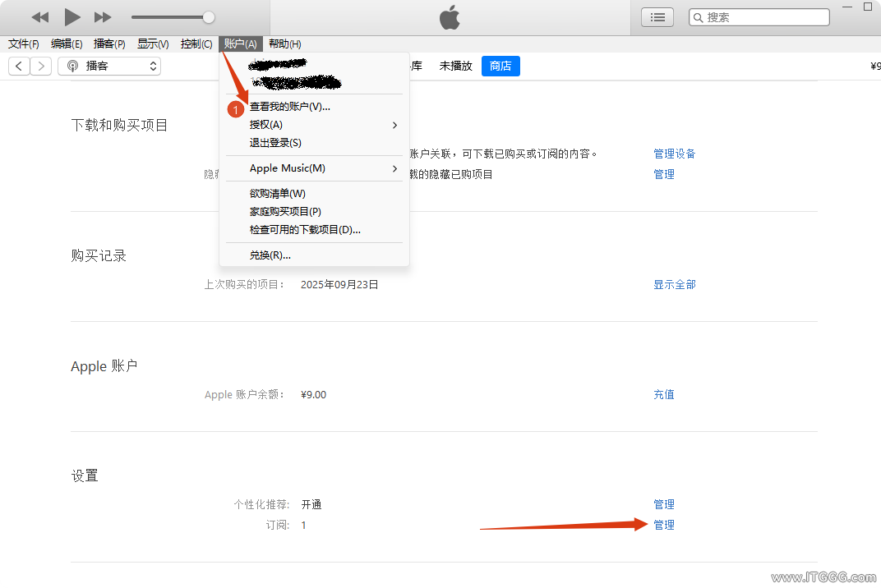Select the 商店 tab

tap(500, 67)
